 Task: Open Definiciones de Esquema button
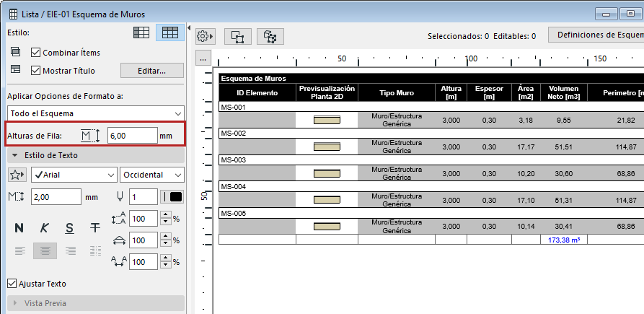[596, 35]
